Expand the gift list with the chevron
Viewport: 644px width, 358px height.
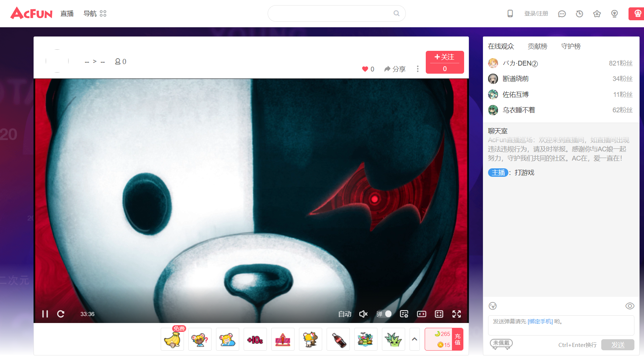coord(415,339)
